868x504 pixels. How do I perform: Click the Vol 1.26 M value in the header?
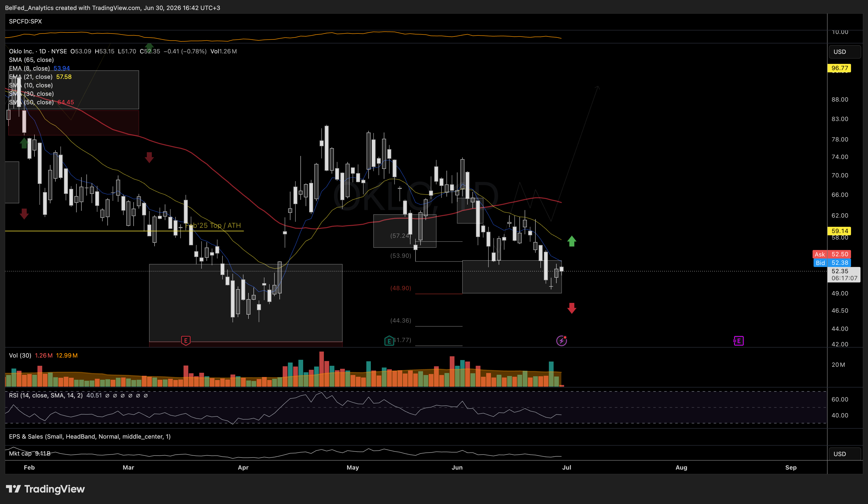(223, 51)
